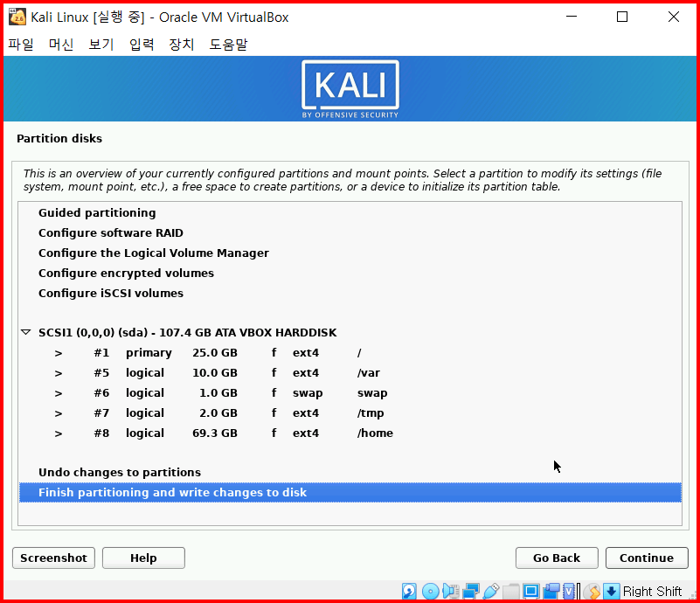This screenshot has width=700, height=603.
Task: Select the #6 swap partition
Action: tap(350, 392)
